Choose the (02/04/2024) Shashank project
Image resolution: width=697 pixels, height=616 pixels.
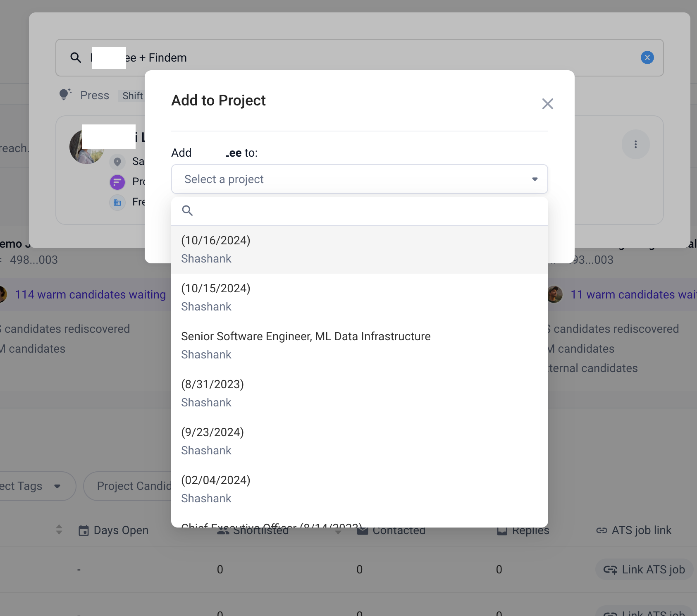pyautogui.click(x=360, y=489)
